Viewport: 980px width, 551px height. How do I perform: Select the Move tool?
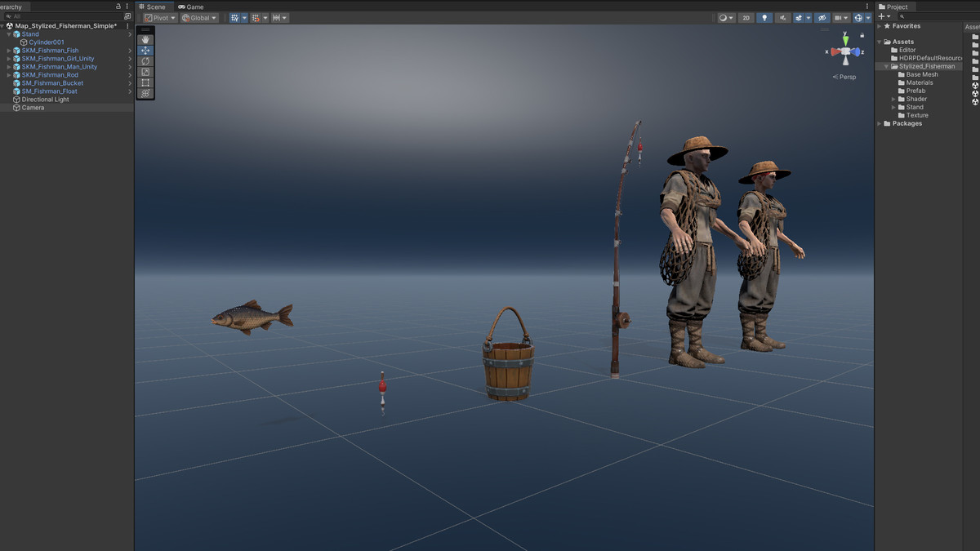pos(145,51)
